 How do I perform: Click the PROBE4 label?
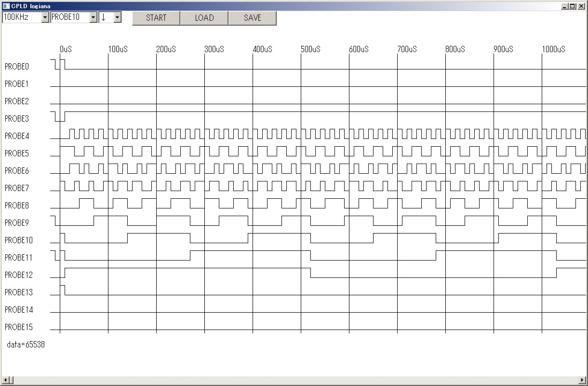17,136
